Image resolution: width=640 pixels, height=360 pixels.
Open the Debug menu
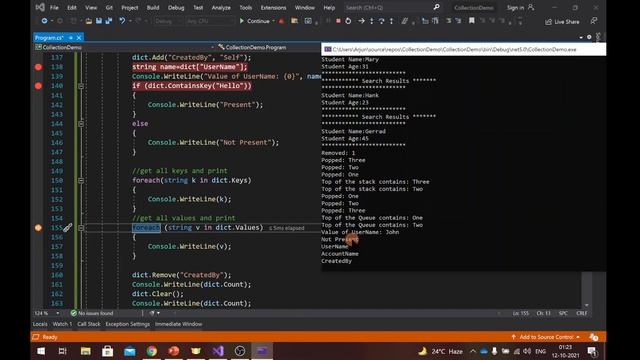[x=176, y=7]
